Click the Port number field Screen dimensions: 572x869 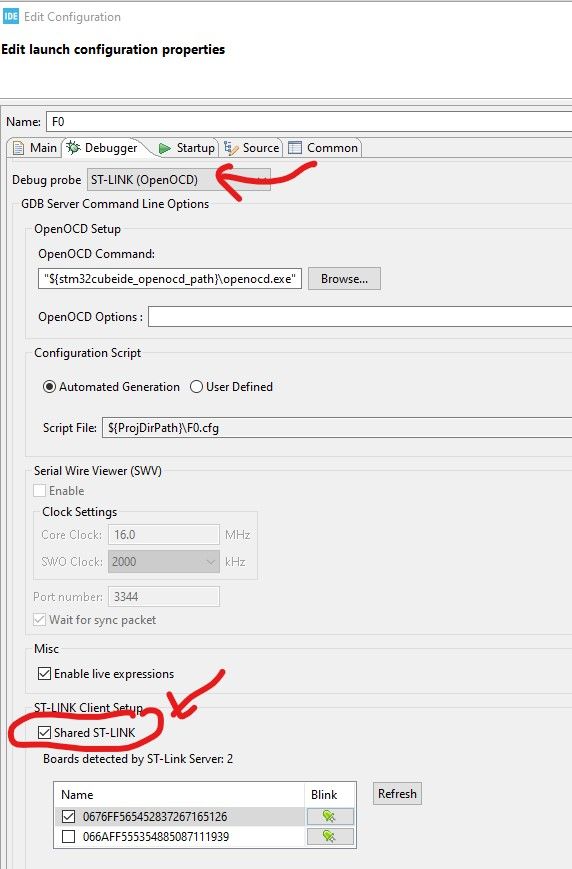[x=164, y=597]
